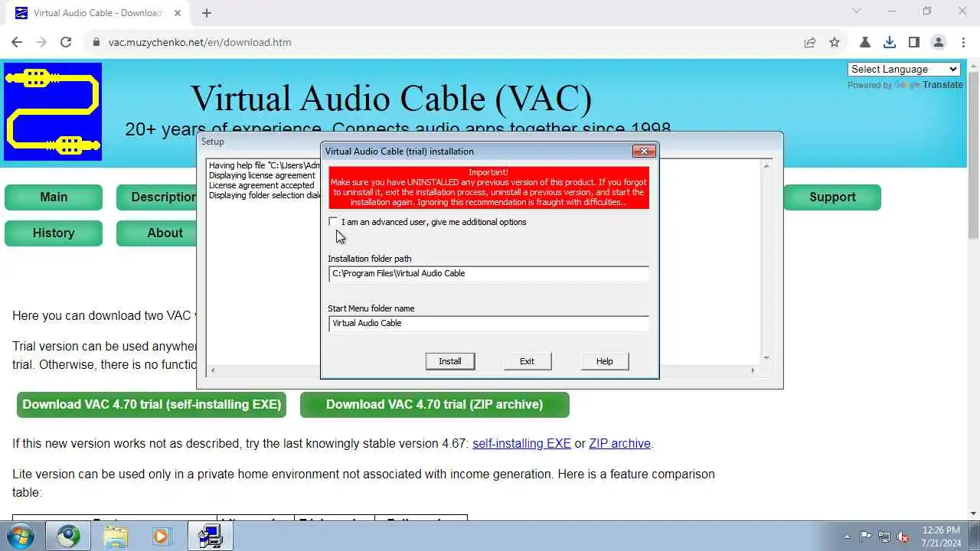The width and height of the screenshot is (980, 551).
Task: Close the Virtual Audio Cable installation dialog
Action: (644, 152)
